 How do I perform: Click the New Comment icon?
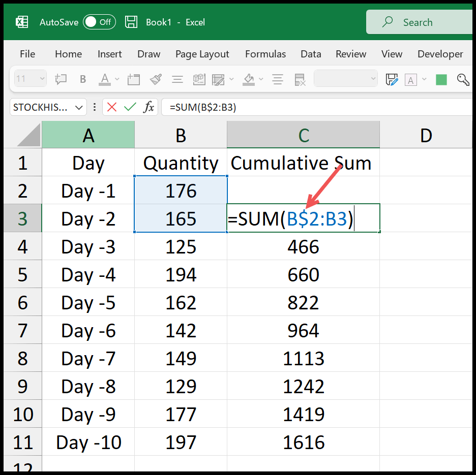pyautogui.click(x=61, y=79)
